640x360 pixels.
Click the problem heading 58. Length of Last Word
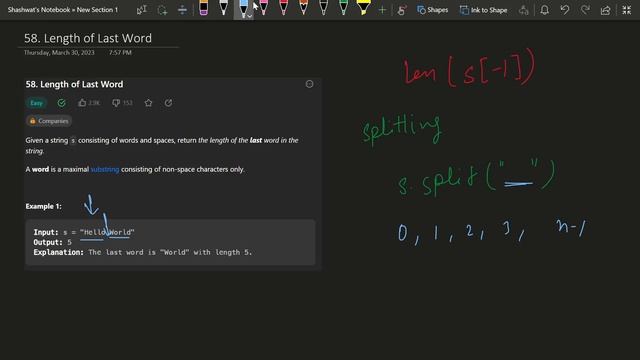pos(74,84)
